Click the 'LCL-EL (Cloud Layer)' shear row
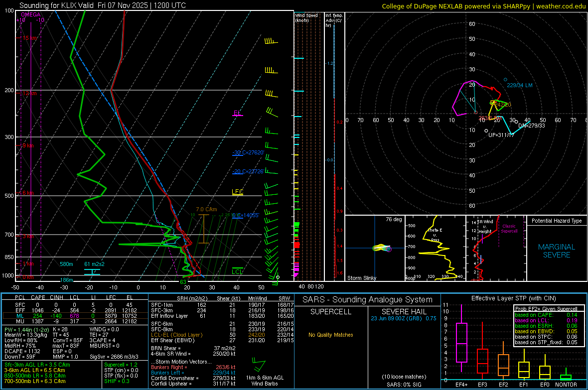588x390 pixels. pyautogui.click(x=222, y=335)
